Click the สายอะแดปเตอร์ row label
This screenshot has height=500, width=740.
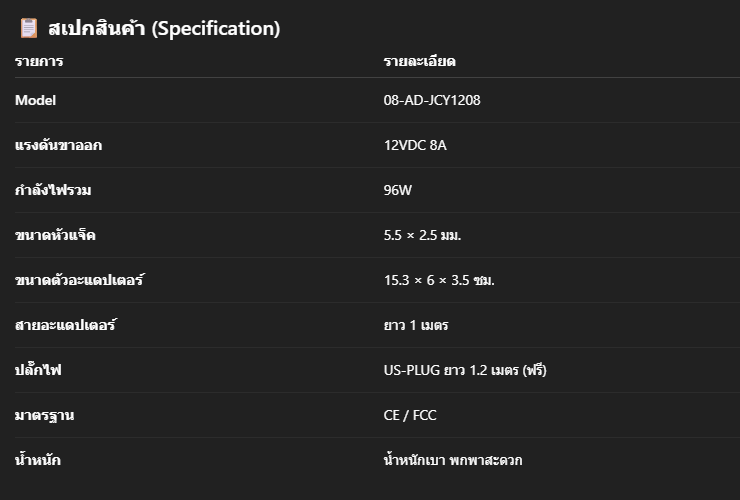click(x=65, y=325)
